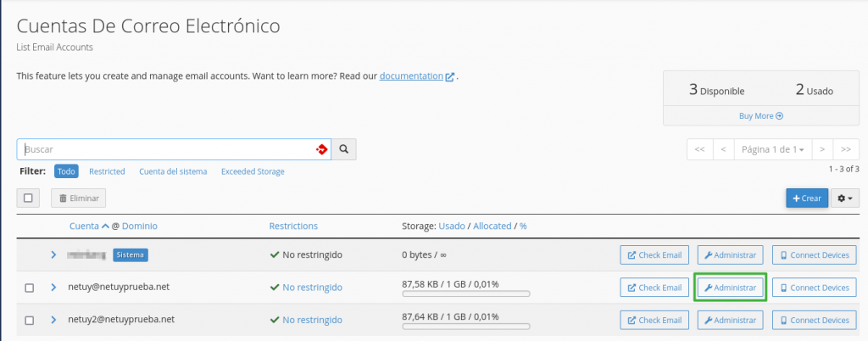Filter by Restricted accounts
The height and width of the screenshot is (341, 868).
tap(107, 171)
